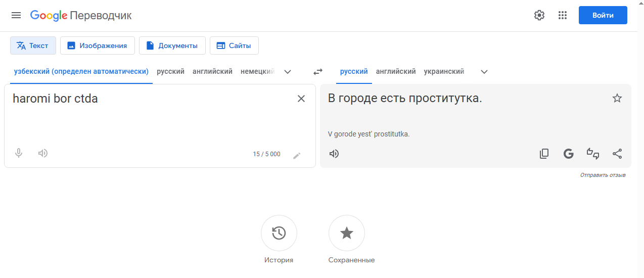Listen to the source text
The width and height of the screenshot is (644, 278).
43,153
